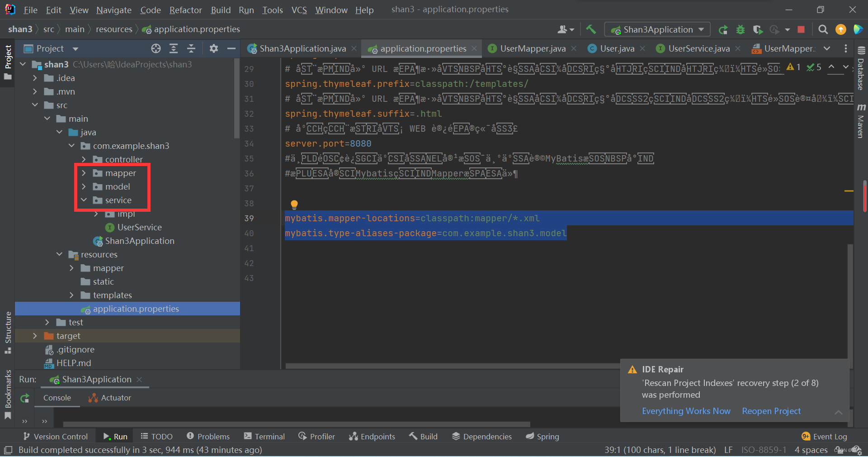Hide the Project tool window
This screenshot has width=868, height=457.
click(231, 48)
